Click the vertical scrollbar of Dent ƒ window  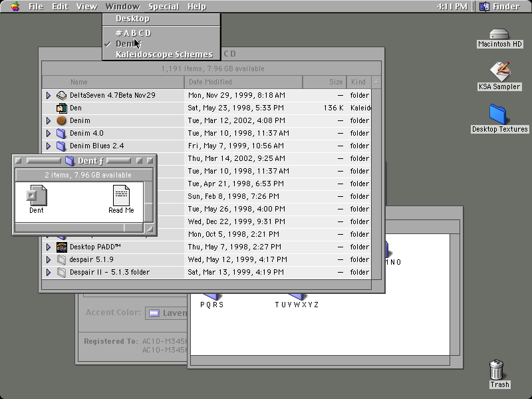(148, 202)
